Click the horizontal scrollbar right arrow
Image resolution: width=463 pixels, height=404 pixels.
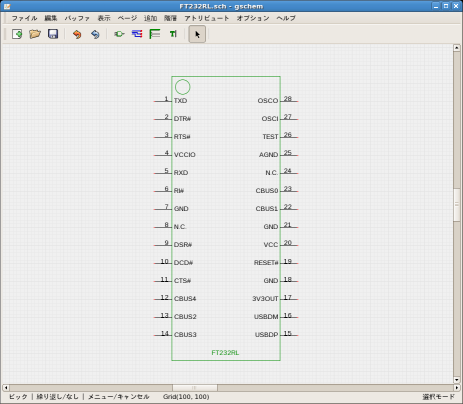point(457,388)
